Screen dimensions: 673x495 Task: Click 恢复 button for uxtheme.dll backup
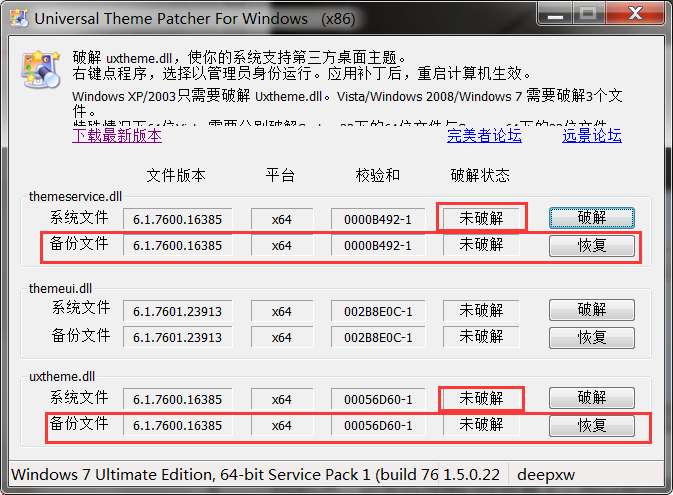tap(591, 425)
